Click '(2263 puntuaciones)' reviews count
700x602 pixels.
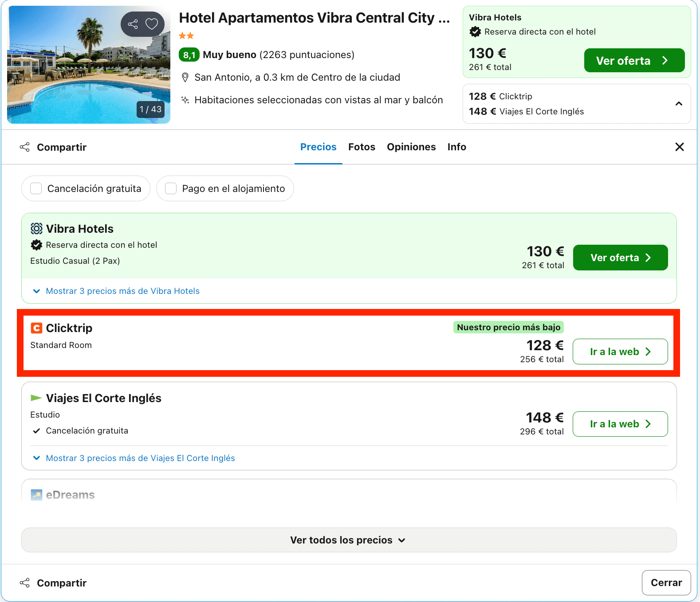click(x=307, y=55)
